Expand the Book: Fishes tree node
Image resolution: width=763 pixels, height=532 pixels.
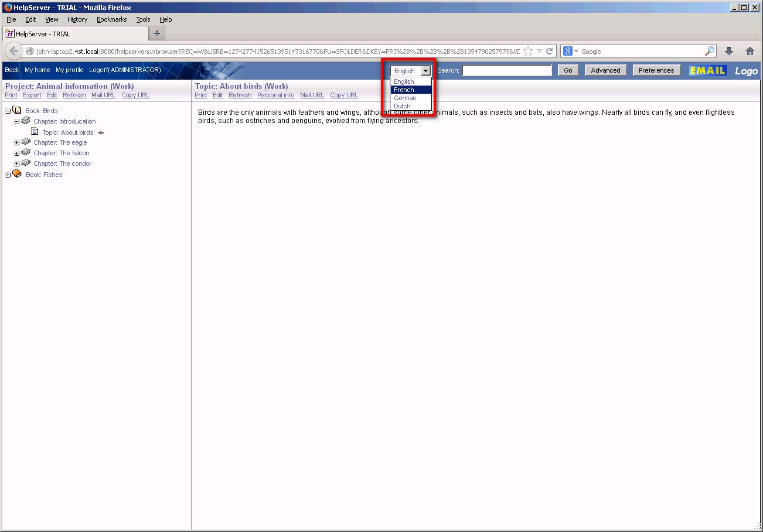tap(7, 174)
